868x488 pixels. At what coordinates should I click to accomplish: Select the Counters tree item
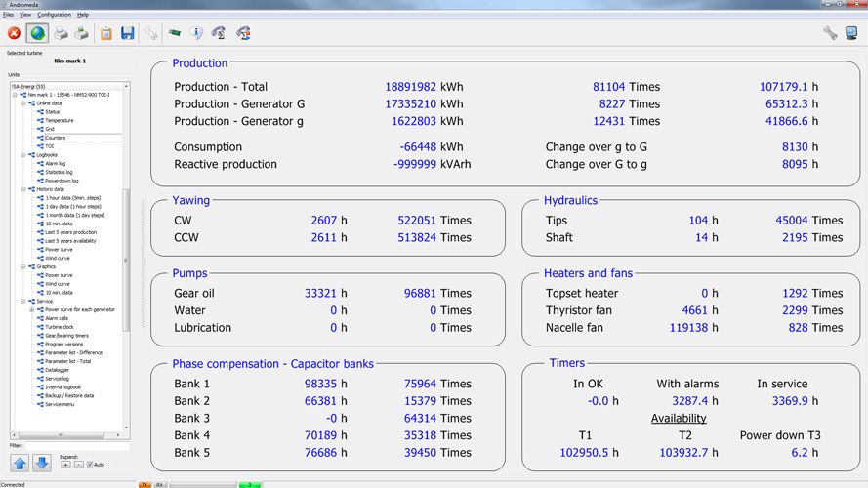[56, 138]
